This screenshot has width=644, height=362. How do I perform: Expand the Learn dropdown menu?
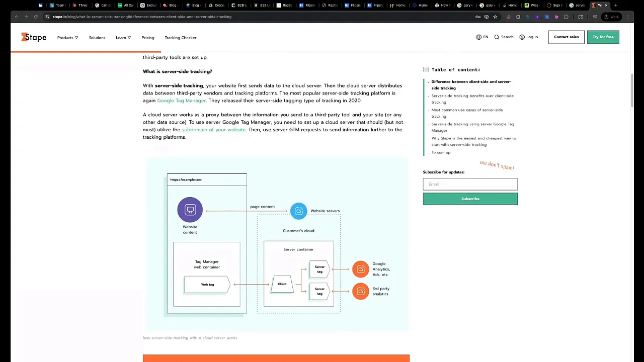(x=123, y=37)
